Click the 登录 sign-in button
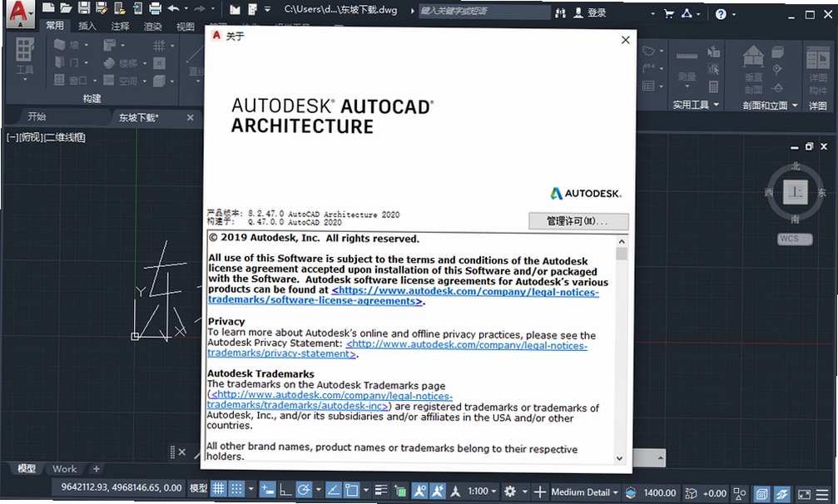838x504 pixels. pos(590,12)
